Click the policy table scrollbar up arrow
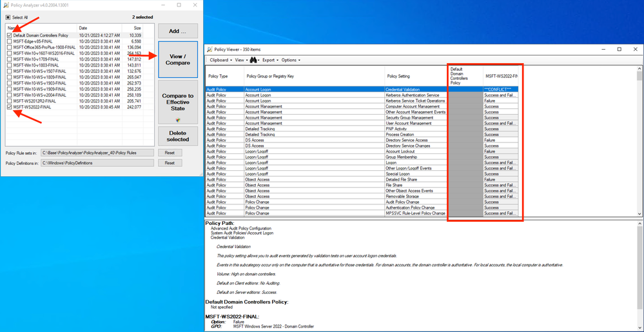This screenshot has height=332, width=644. tap(639, 69)
